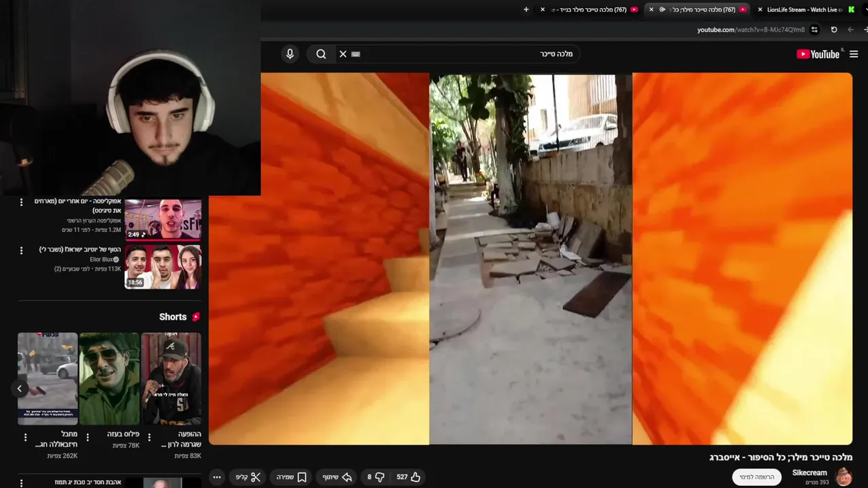Open options for ההופעה short

point(149,437)
